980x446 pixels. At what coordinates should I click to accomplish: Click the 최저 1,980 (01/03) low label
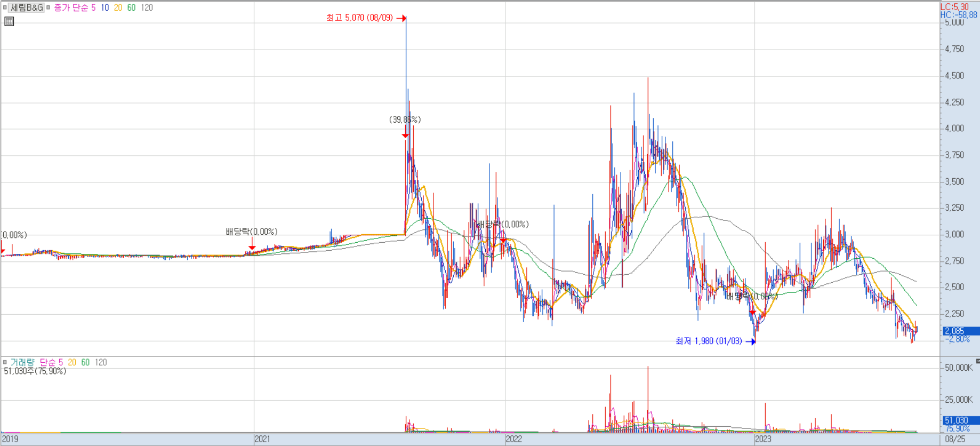click(709, 341)
